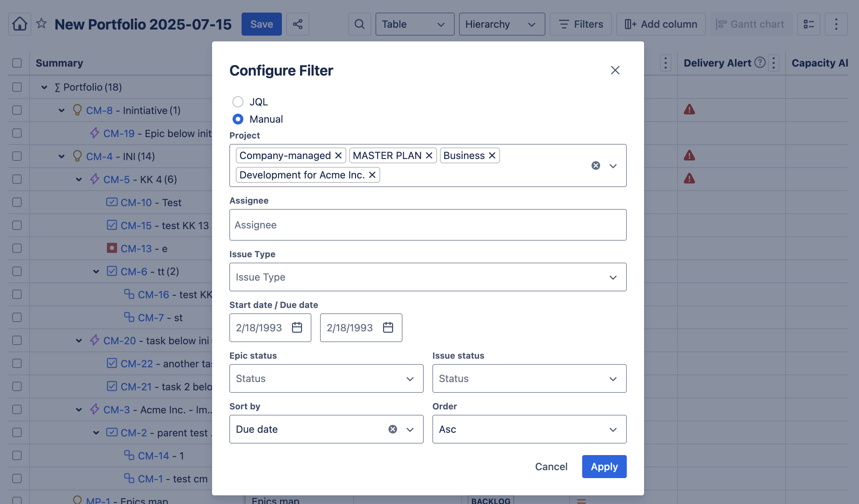The height and width of the screenshot is (504, 859).
Task: Remove the MASTER PLAN project tag
Action: (x=429, y=155)
